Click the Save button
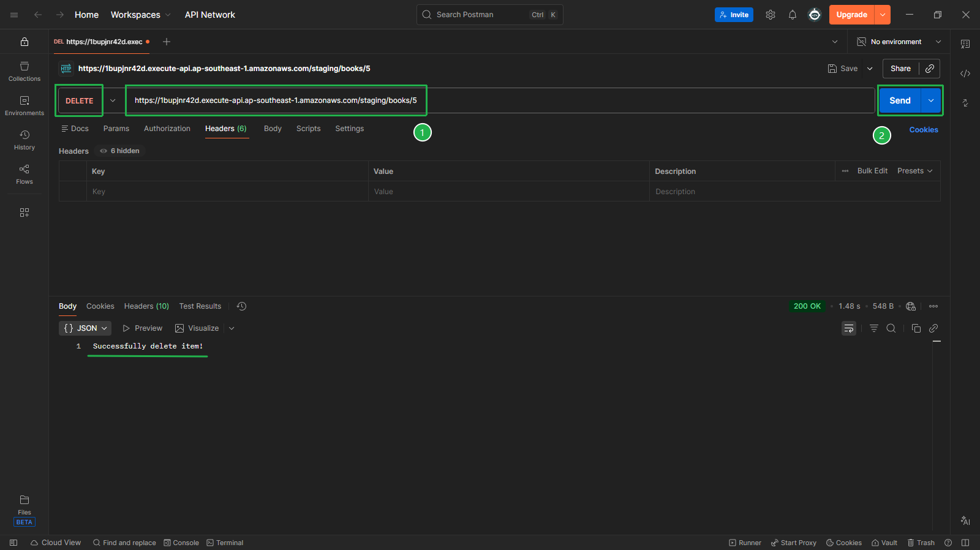Image resolution: width=980 pixels, height=550 pixels. (843, 69)
